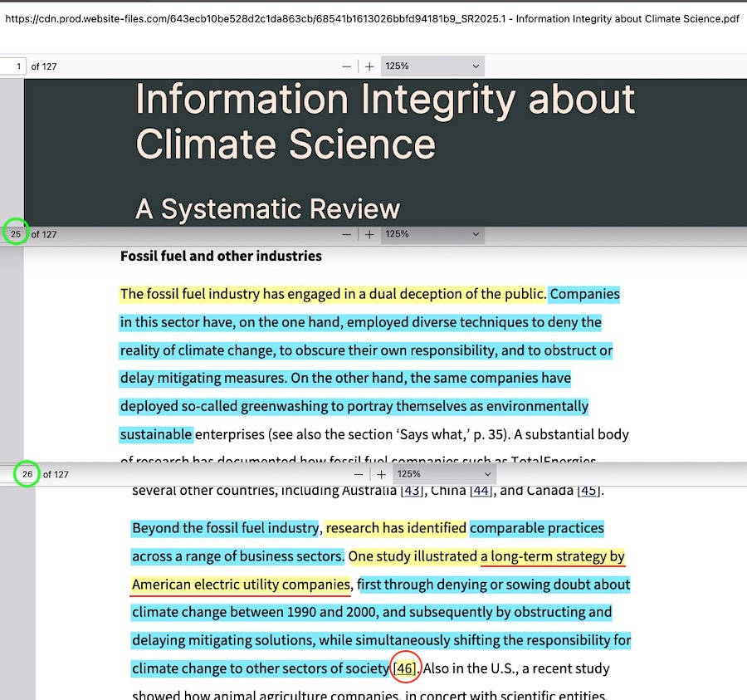
Task: Click the 'Fossil fuel and other industries' heading
Action: (221, 256)
